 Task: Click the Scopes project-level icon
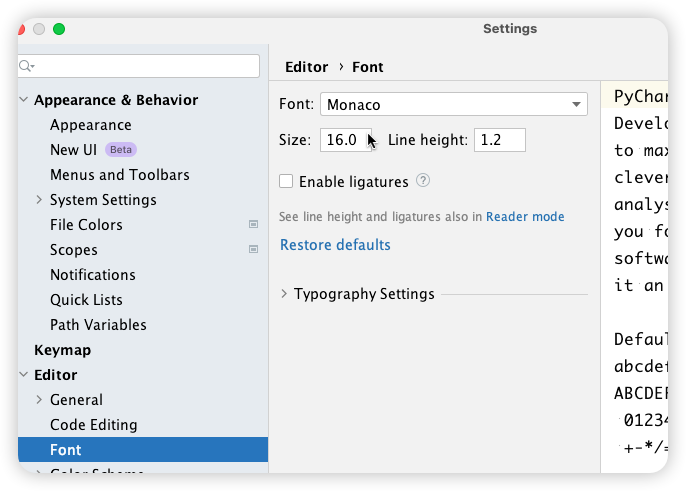point(253,249)
